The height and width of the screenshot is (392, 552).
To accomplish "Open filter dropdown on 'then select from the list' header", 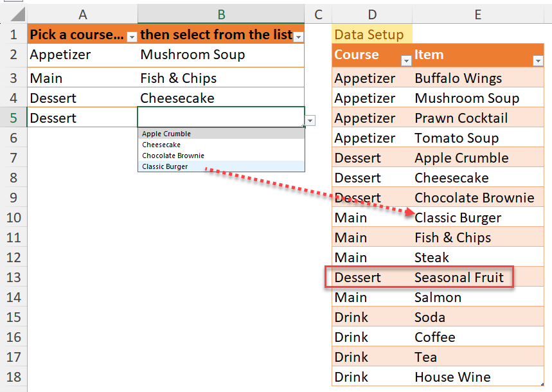I will click(x=298, y=37).
